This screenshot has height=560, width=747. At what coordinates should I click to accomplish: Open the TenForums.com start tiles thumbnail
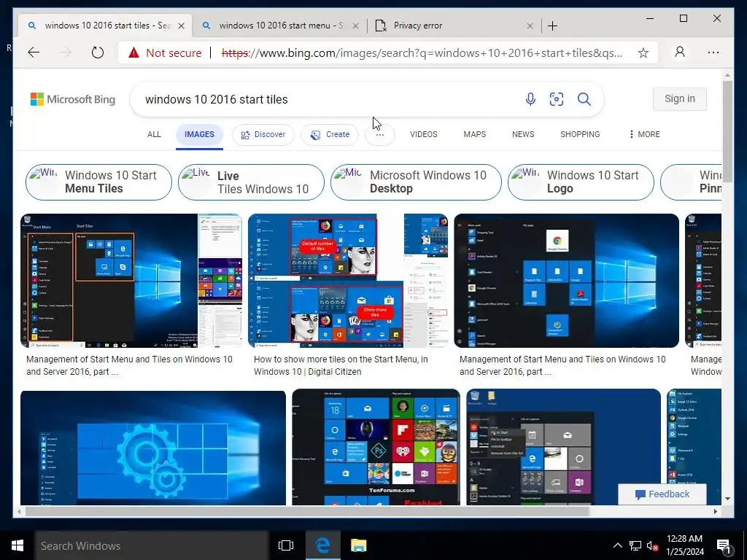click(x=376, y=447)
